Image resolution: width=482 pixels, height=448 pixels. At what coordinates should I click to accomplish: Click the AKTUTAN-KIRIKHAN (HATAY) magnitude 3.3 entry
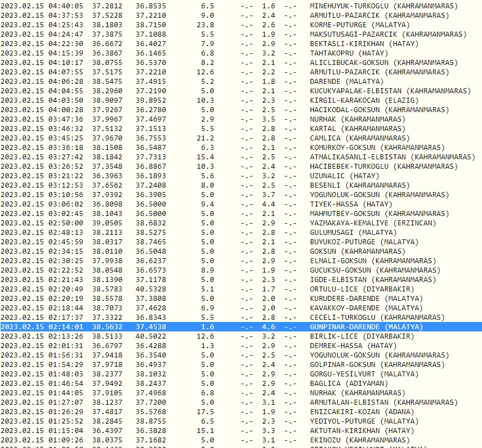(x=241, y=431)
